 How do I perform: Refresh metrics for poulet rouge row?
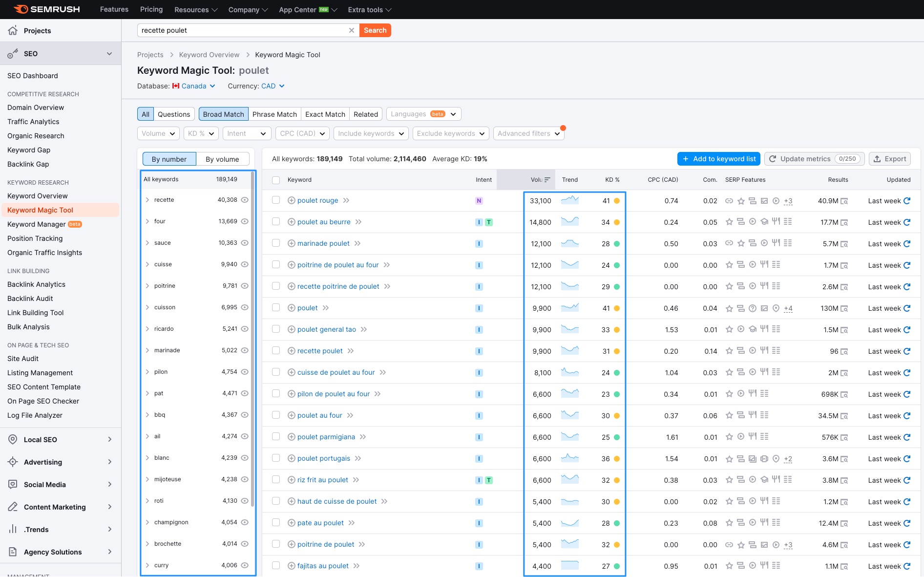point(907,201)
